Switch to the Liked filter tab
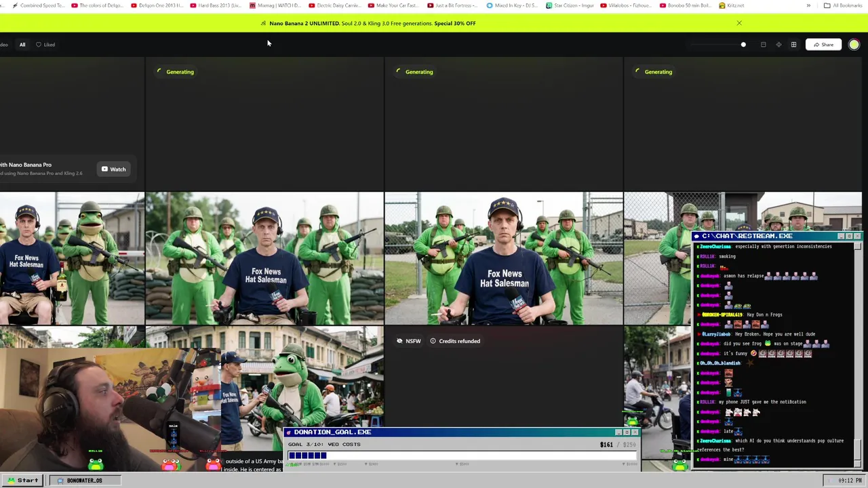The width and height of the screenshot is (868, 488). click(45, 45)
